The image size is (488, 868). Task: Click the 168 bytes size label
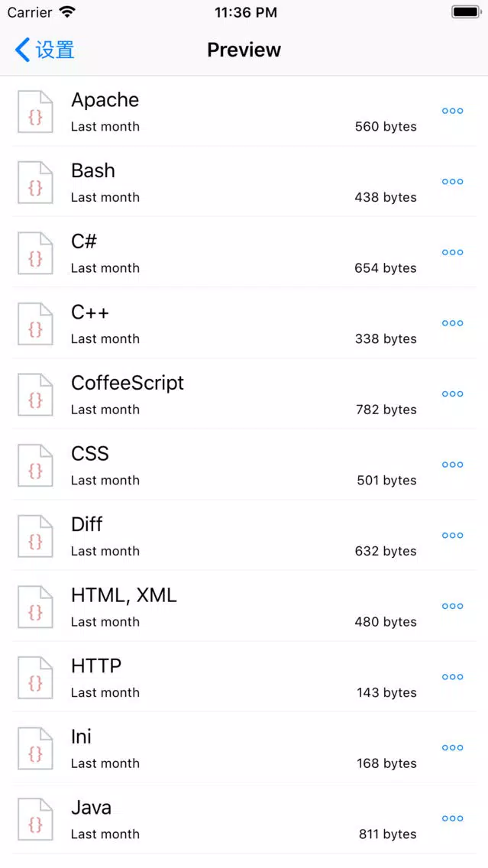[x=386, y=764]
